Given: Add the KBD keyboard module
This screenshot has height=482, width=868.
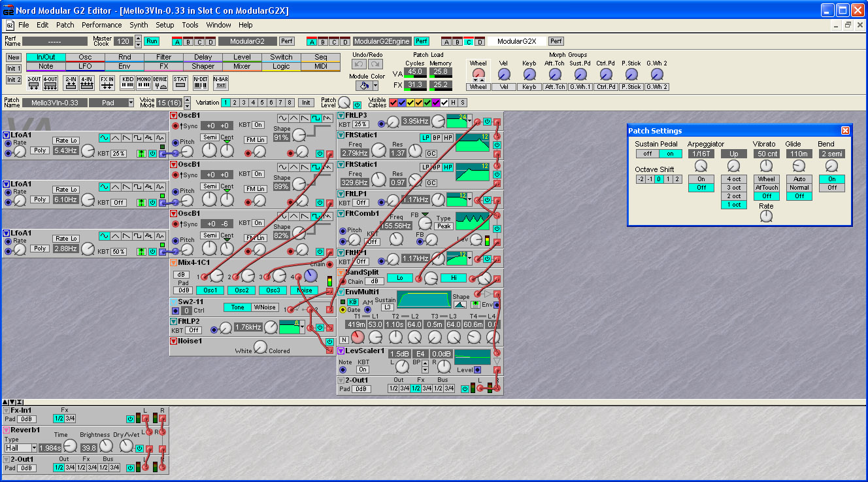Looking at the screenshot, I should pyautogui.click(x=128, y=82).
